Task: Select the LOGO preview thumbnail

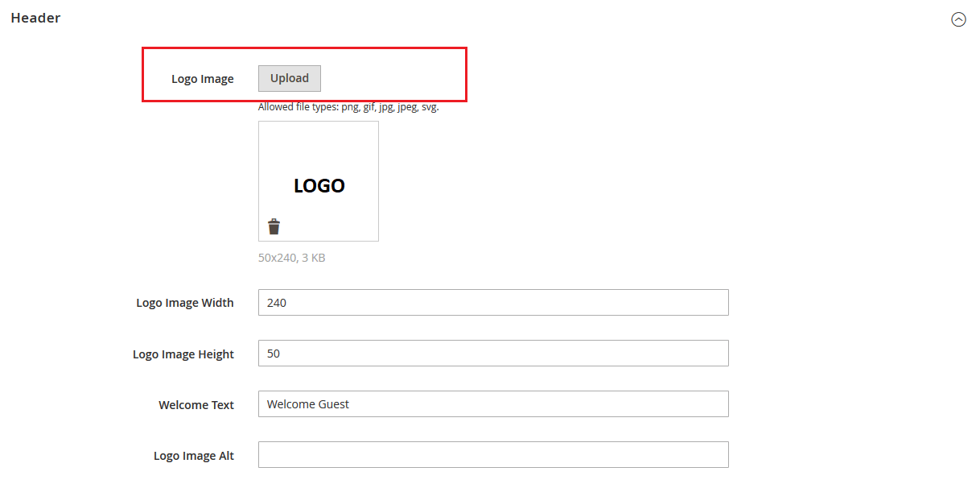Action: [318, 181]
